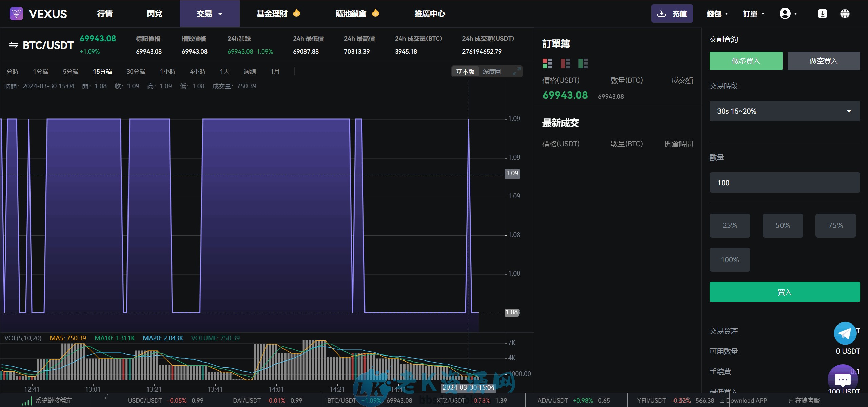Show only buy orders in order book
Screen dimensions: 868x407
click(583, 63)
